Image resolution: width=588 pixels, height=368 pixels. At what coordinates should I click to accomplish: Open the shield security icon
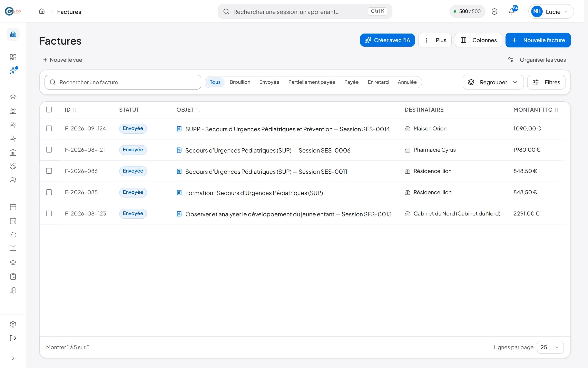pos(494,11)
